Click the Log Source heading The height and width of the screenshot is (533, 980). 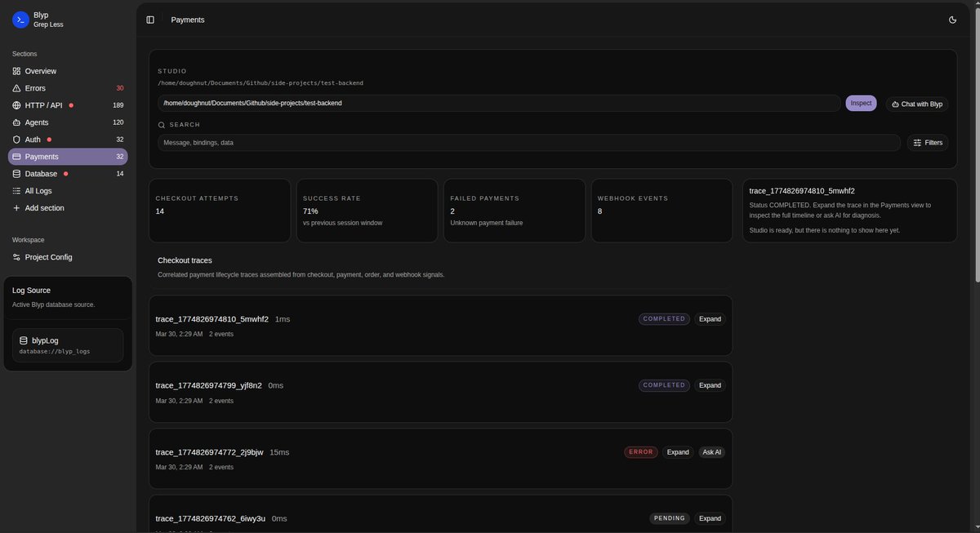(31, 291)
